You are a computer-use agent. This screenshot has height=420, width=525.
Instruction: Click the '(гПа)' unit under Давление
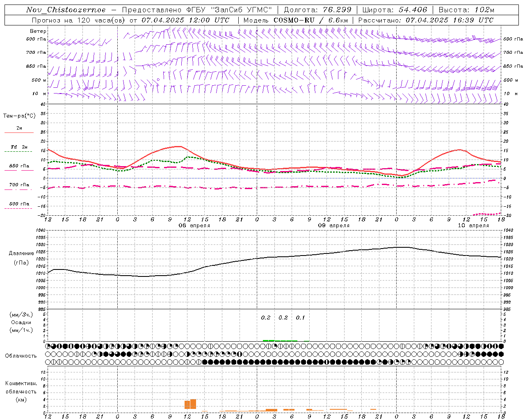point(21,263)
